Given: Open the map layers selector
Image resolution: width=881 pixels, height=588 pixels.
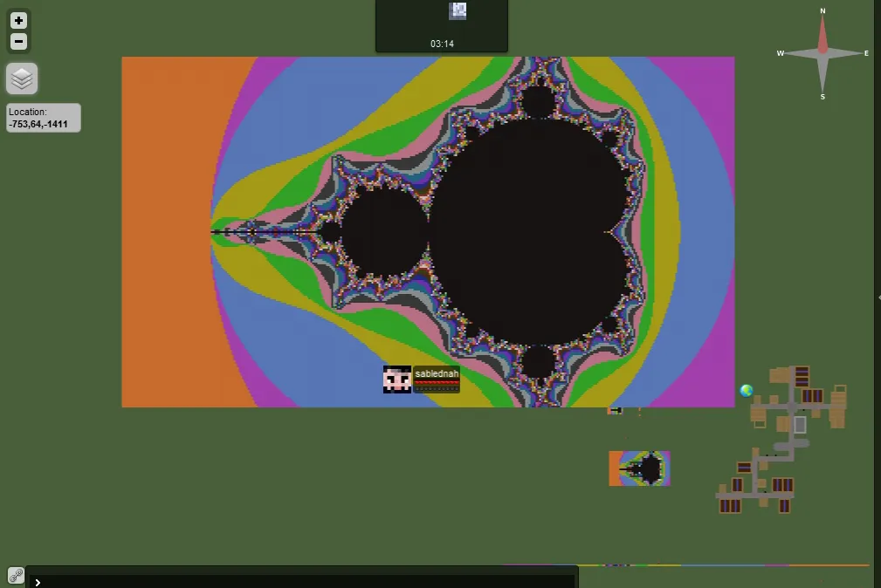Looking at the screenshot, I should [22, 79].
